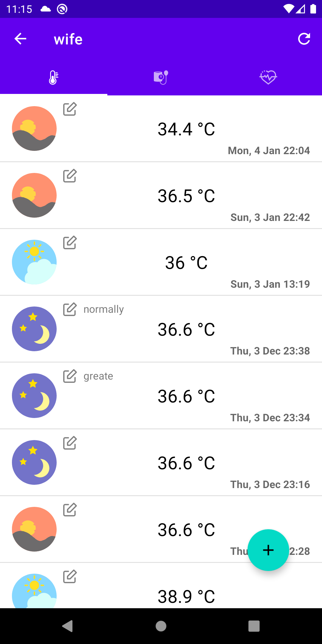The image size is (322, 644).
Task: Tap the back arrow next to wife
Action: (20, 39)
